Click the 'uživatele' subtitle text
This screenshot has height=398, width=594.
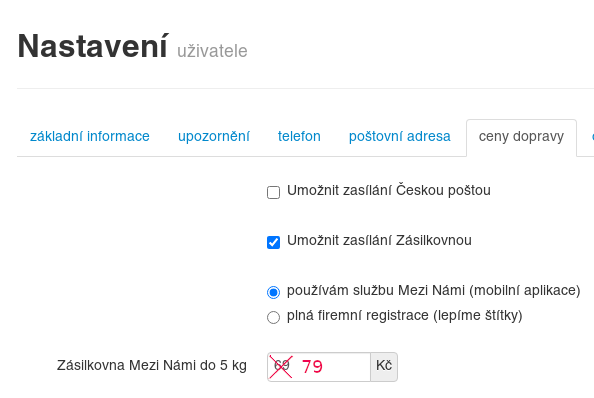pos(212,51)
